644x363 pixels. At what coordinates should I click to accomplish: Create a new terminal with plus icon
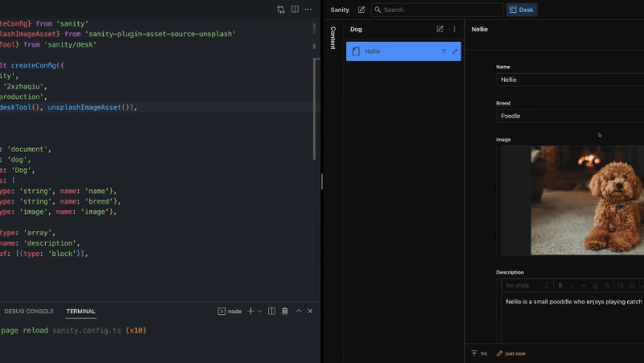tap(250, 311)
